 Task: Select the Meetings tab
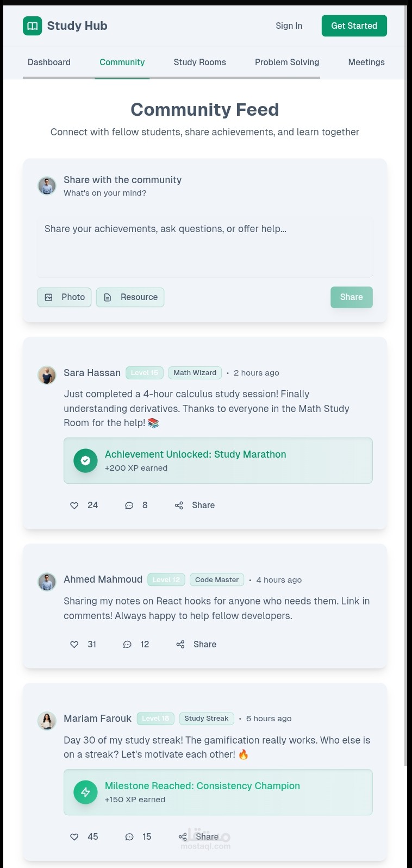(366, 63)
